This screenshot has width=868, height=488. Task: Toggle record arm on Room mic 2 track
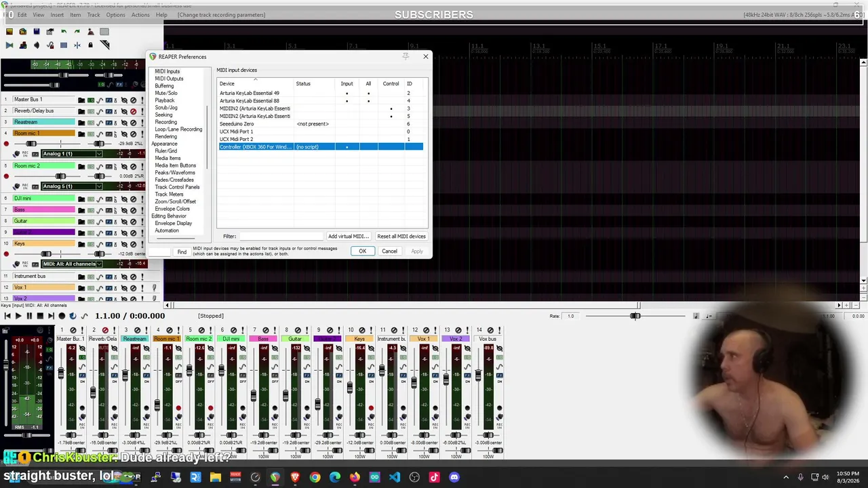point(6,177)
